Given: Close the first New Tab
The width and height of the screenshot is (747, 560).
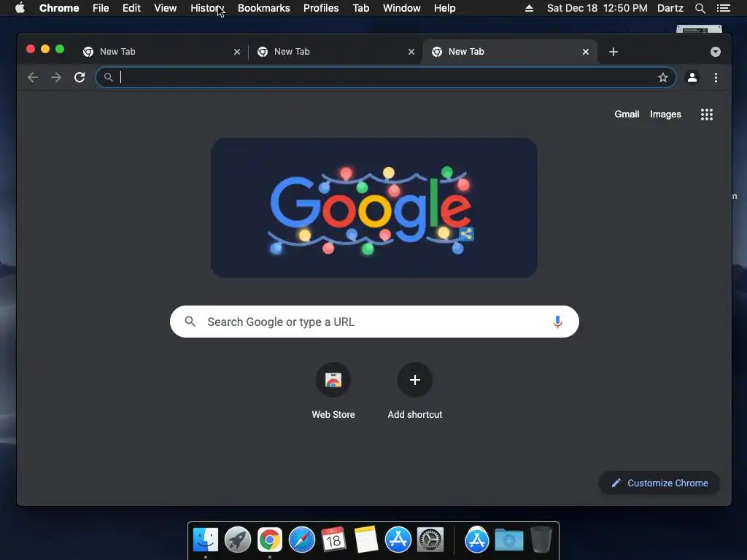Looking at the screenshot, I should tap(237, 52).
